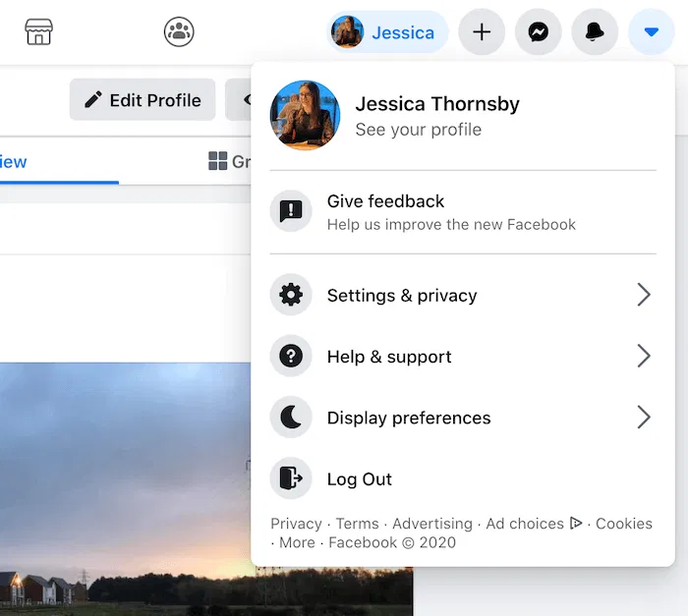Image resolution: width=688 pixels, height=616 pixels.
Task: Expand Display preferences submenu chevron
Action: pos(644,418)
